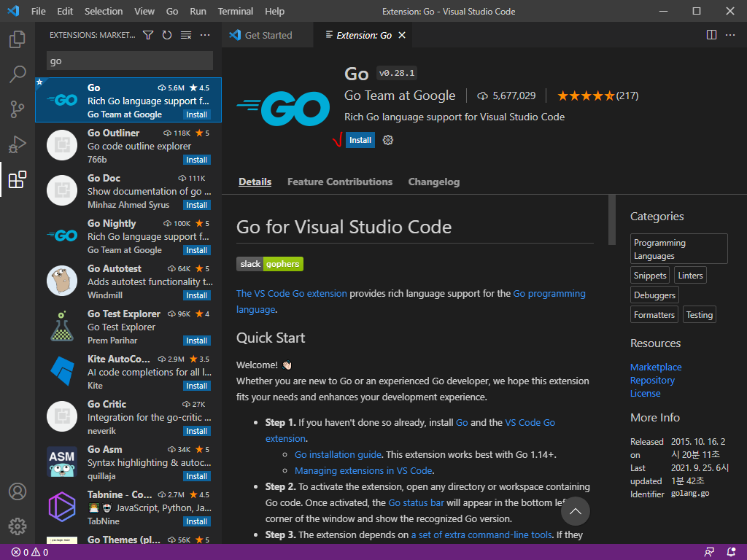Image resolution: width=747 pixels, height=560 pixels.
Task: Open the Marketplace resource link
Action: point(656,367)
